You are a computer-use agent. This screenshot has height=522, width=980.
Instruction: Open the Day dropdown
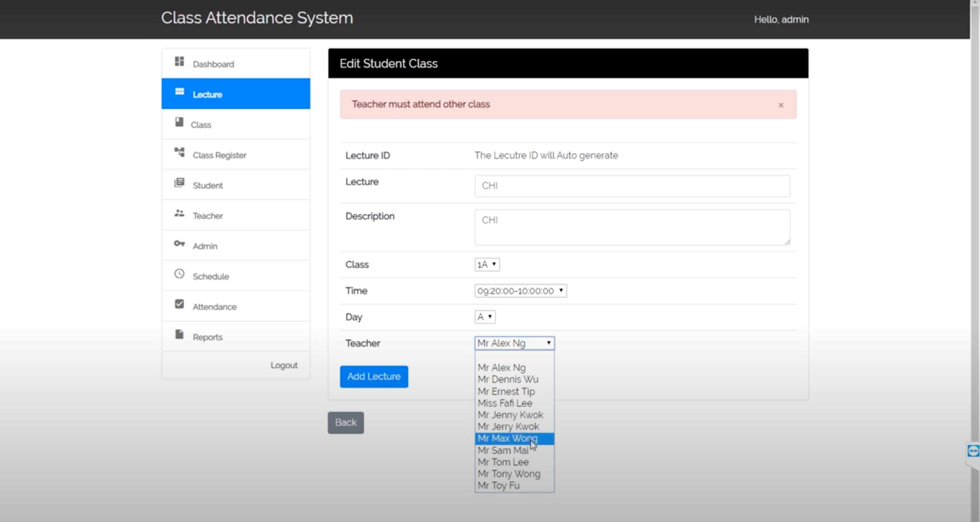(485, 317)
